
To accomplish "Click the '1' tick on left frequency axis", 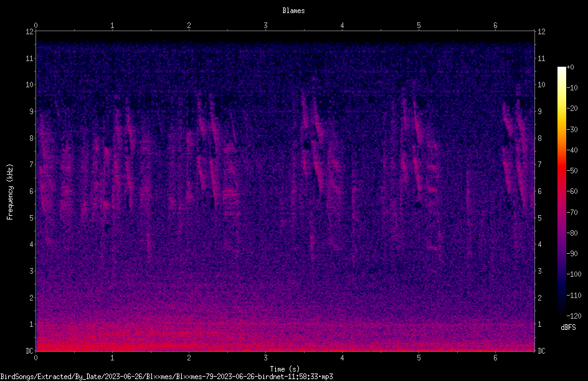I will point(31,324).
